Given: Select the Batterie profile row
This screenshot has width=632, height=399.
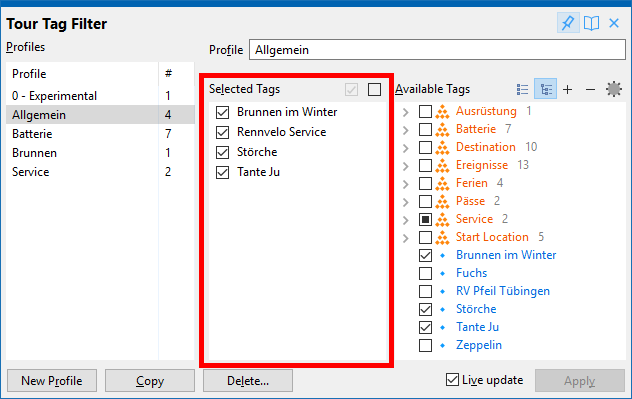Looking at the screenshot, I should pos(100,133).
